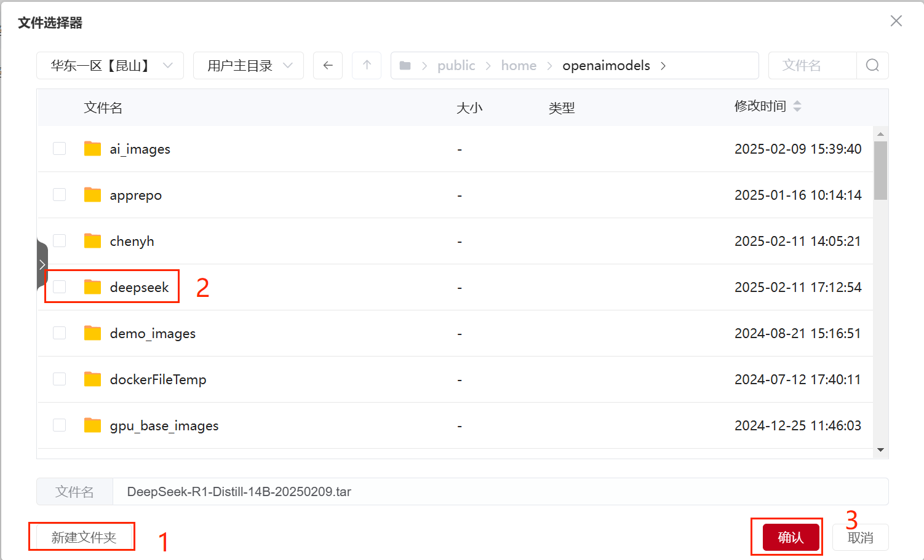Image resolution: width=924 pixels, height=560 pixels.
Task: Select the chenyh folder checkbox
Action: coord(60,241)
